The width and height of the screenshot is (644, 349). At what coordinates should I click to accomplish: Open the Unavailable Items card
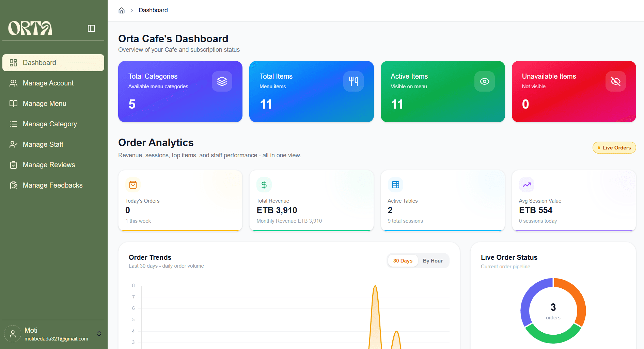pyautogui.click(x=574, y=92)
